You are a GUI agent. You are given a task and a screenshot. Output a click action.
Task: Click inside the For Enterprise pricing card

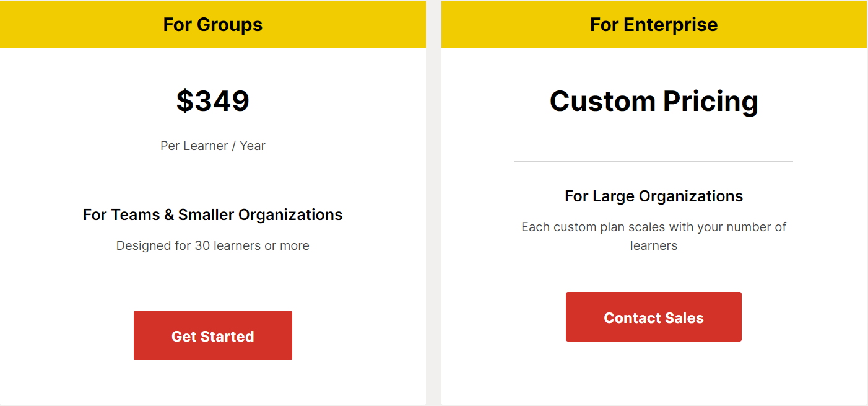point(653,267)
